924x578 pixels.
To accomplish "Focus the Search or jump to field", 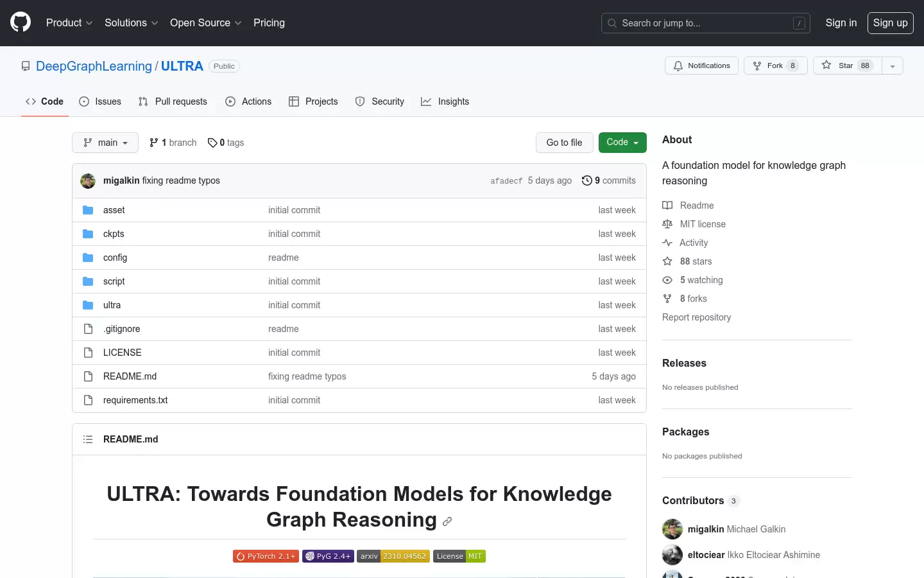I will 705,23.
